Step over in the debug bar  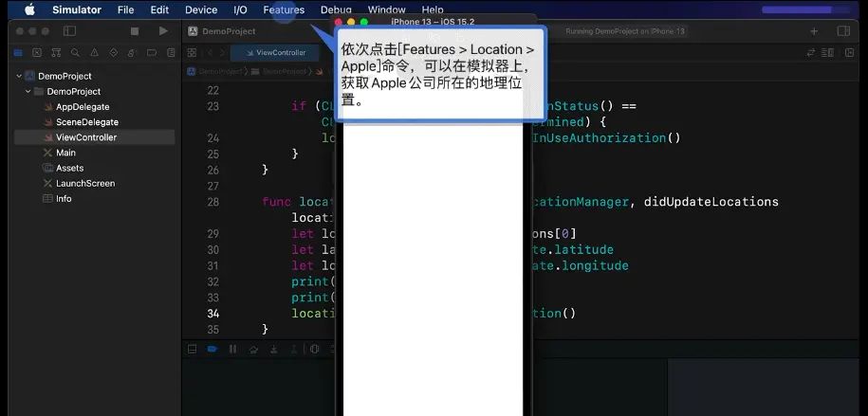253,349
